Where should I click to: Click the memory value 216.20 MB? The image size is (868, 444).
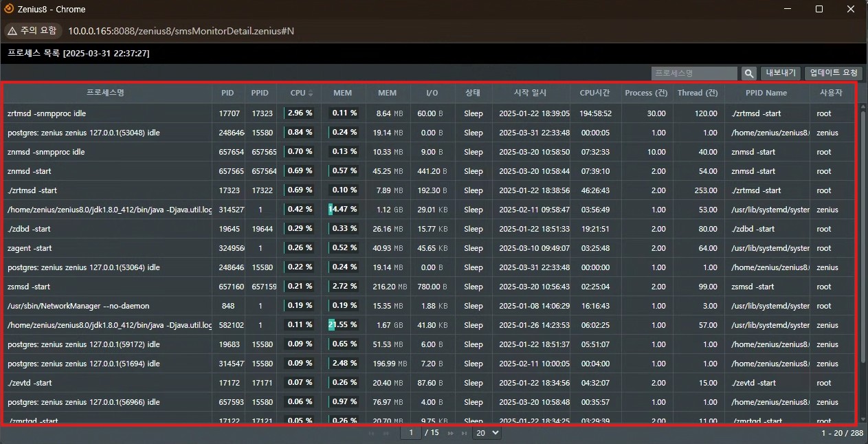[x=389, y=287]
